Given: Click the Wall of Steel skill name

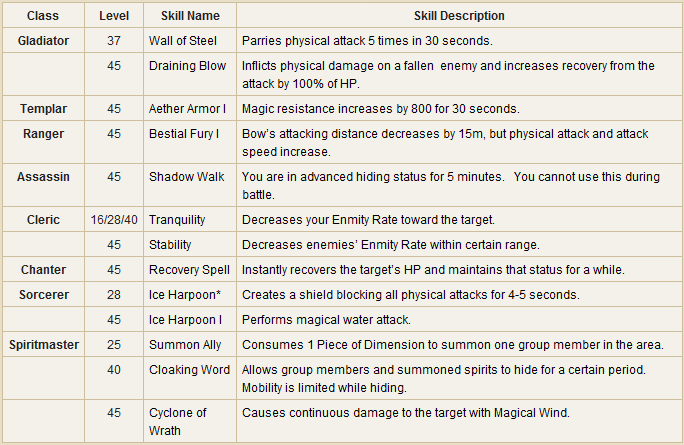Looking at the screenshot, I should (x=179, y=41).
